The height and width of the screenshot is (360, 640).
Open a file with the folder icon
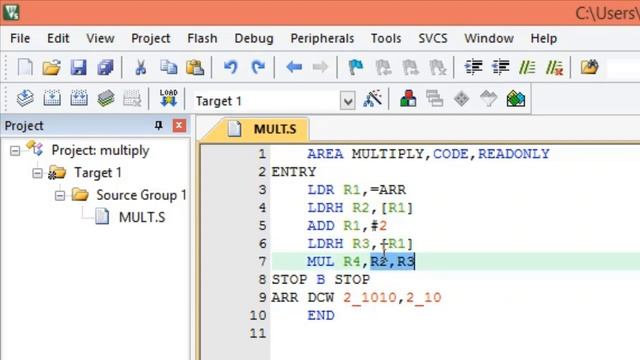point(51,67)
